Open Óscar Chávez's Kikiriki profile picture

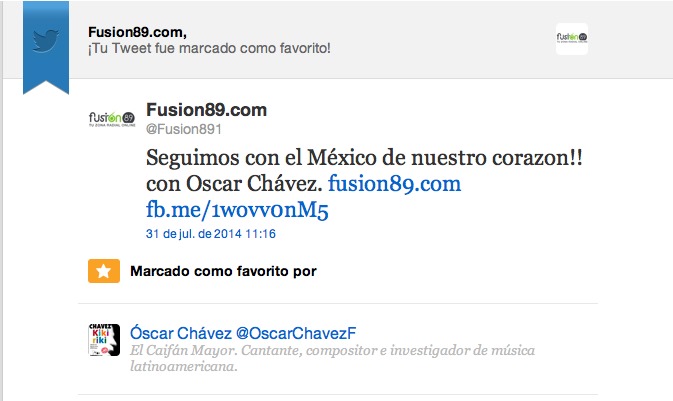104,340
